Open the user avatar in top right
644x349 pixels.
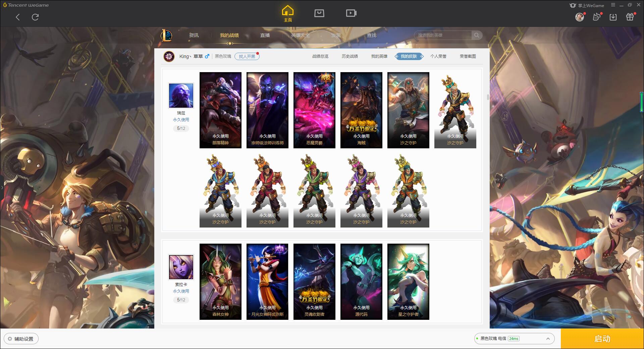point(580,17)
